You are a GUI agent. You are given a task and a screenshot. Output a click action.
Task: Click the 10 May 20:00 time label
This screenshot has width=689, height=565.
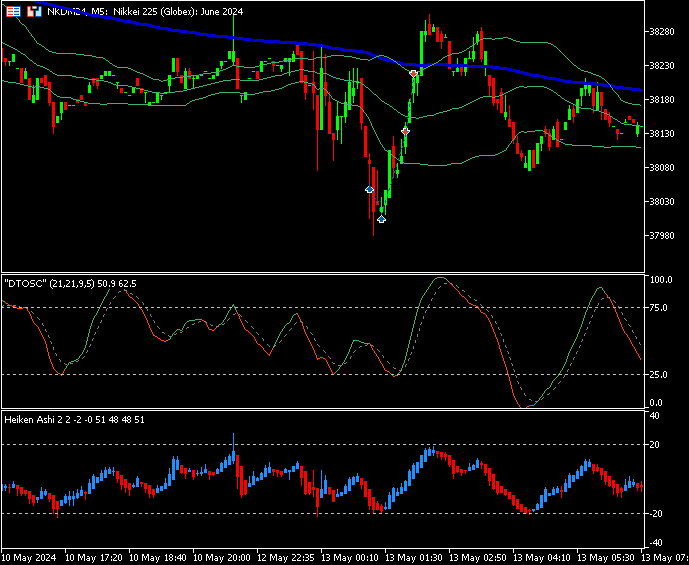tap(221, 558)
